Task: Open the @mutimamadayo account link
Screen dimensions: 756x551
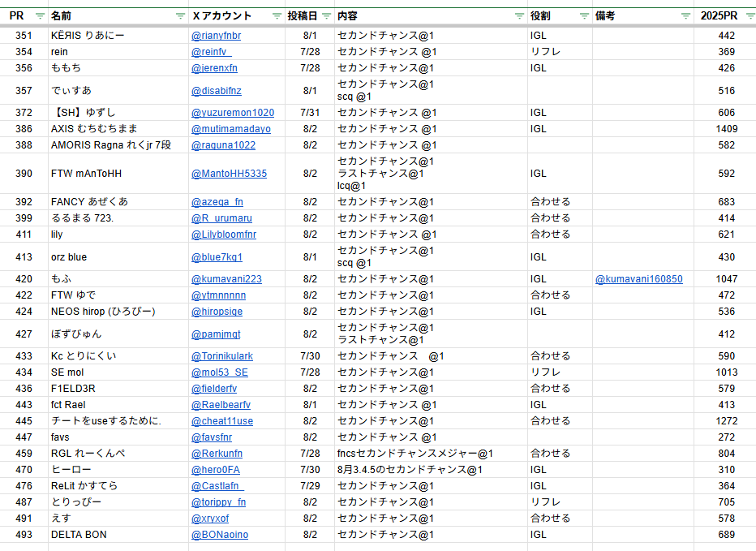Action: (x=231, y=129)
